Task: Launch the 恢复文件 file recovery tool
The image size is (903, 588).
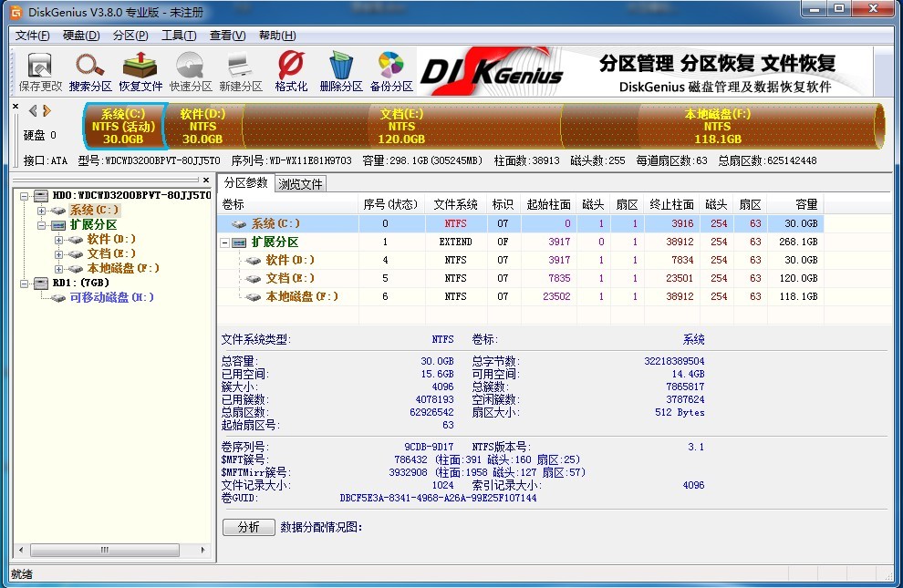Action: tap(140, 72)
